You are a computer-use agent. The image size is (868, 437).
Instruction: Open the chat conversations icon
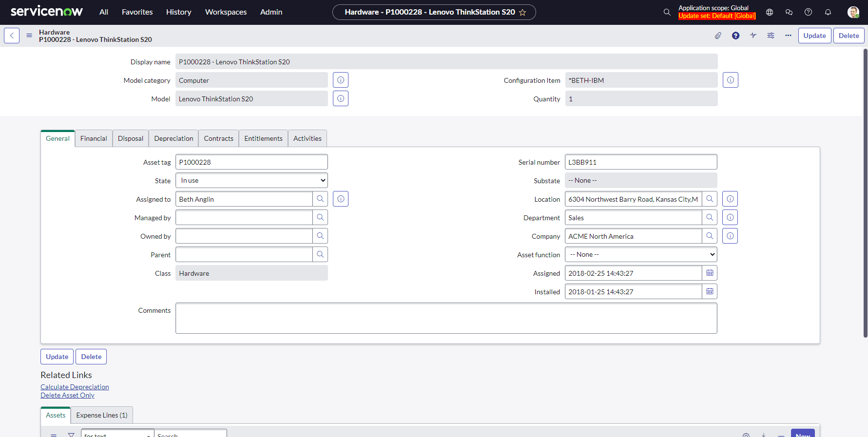pos(789,12)
